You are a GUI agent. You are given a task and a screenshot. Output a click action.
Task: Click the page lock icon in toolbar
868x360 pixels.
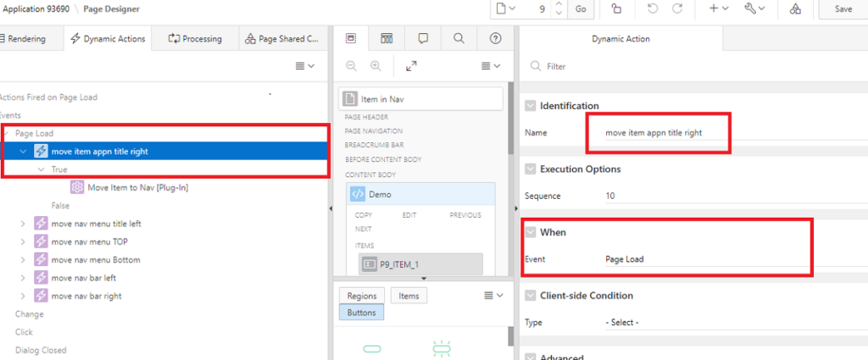pyautogui.click(x=616, y=8)
